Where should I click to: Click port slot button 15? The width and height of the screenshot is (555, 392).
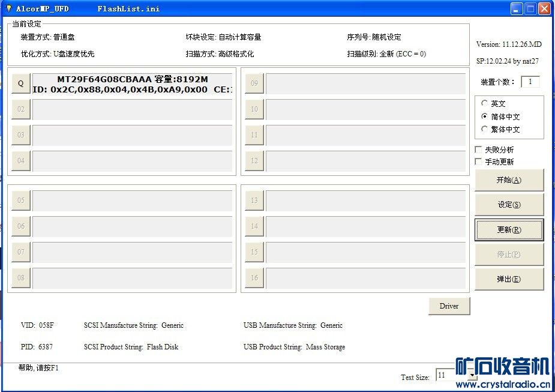(x=254, y=253)
